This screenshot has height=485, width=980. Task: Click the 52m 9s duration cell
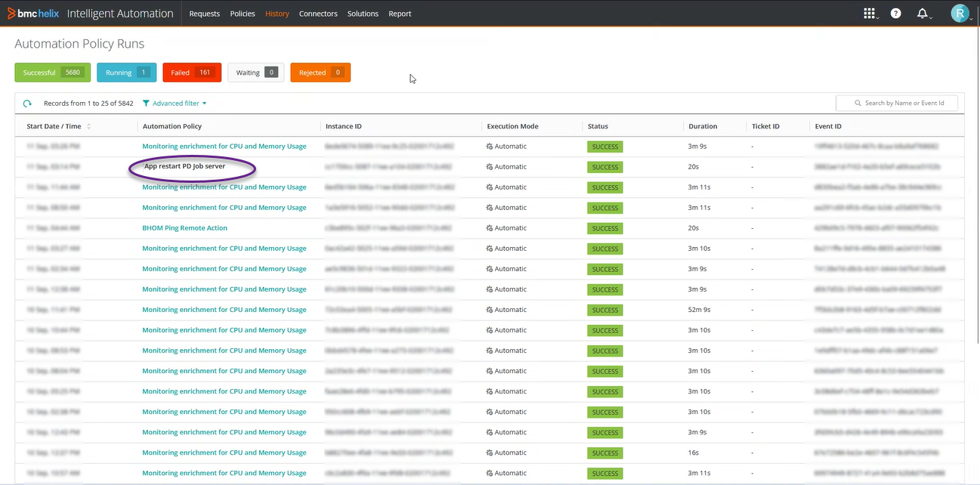[x=699, y=310]
